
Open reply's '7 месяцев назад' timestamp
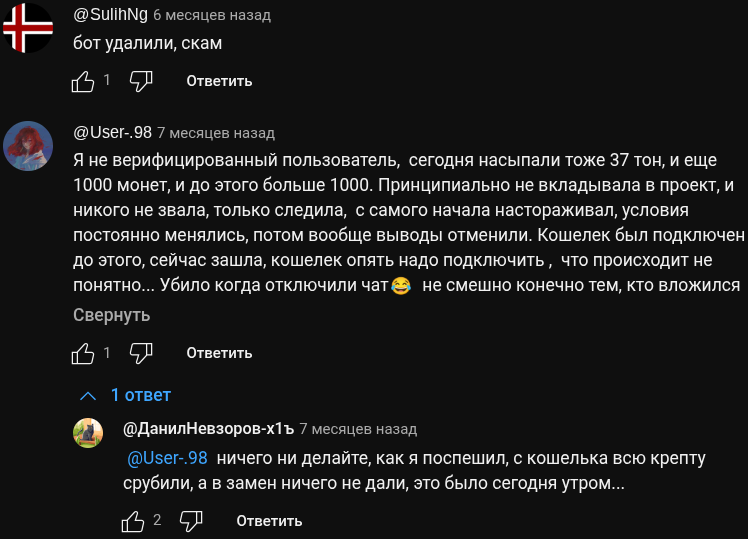358,429
